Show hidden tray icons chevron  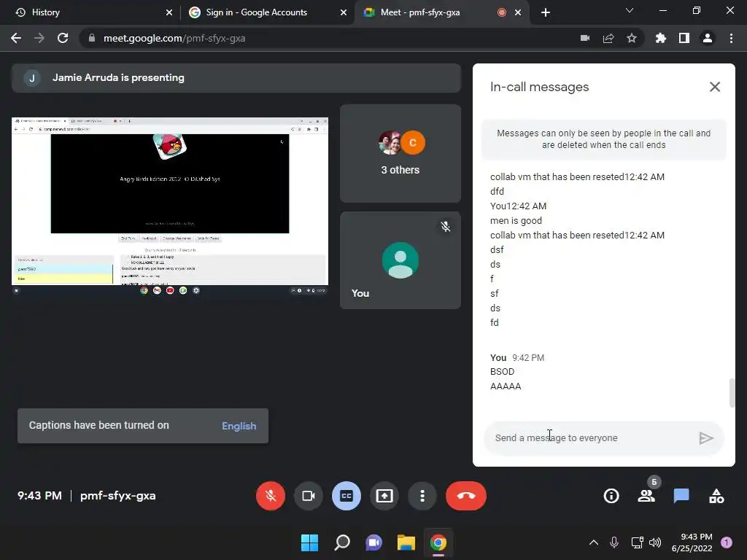tap(594, 542)
